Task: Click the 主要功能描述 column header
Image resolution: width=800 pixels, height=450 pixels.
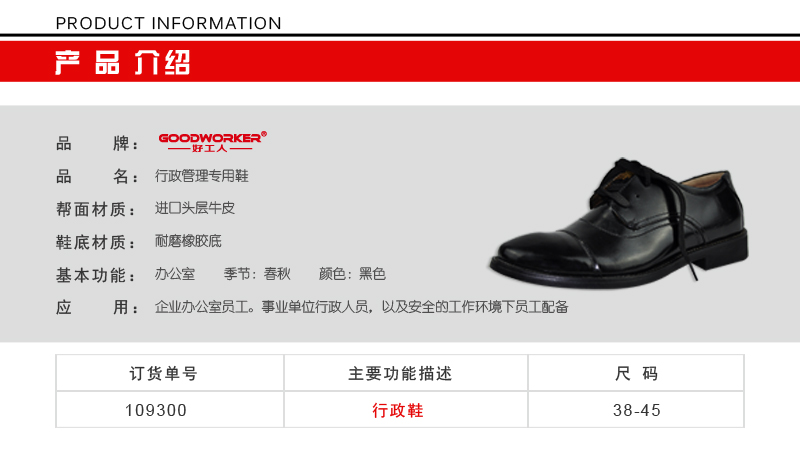Action: point(400,373)
